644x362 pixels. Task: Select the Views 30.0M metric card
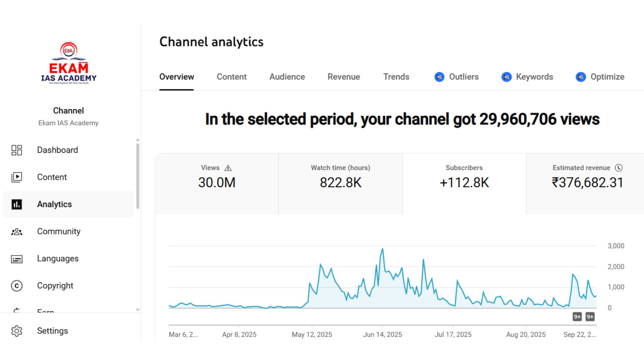click(x=217, y=184)
